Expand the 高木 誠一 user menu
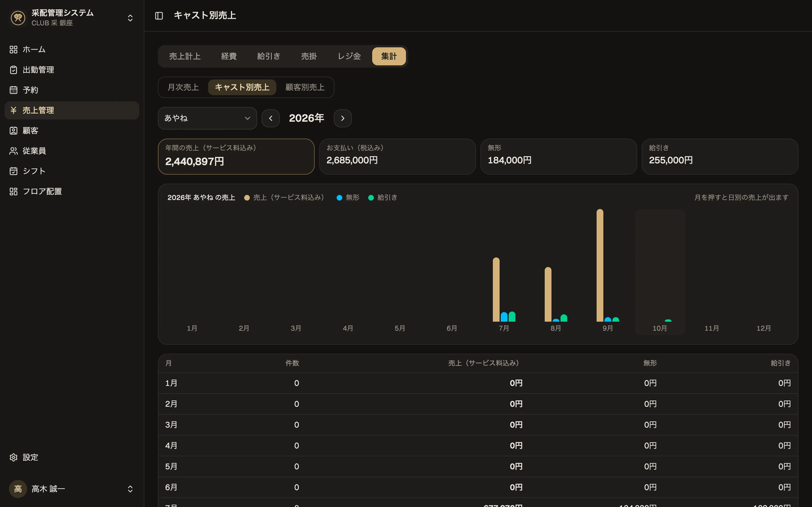Image resolution: width=812 pixels, height=507 pixels. click(x=72, y=489)
